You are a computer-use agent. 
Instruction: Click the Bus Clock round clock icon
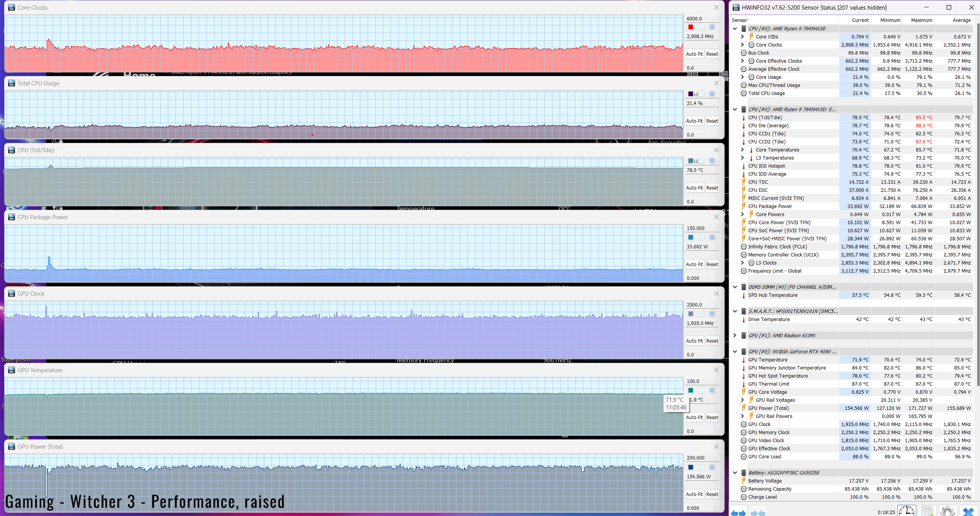[744, 53]
